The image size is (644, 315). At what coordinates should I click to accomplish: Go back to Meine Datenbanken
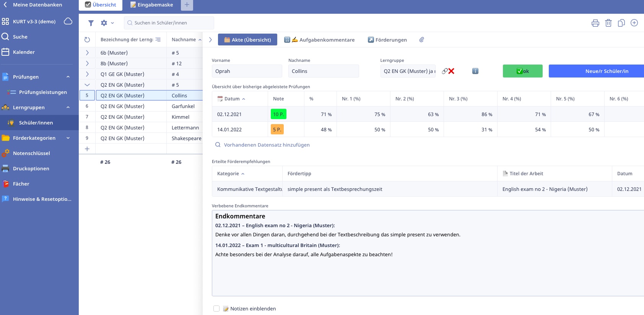coord(33,5)
